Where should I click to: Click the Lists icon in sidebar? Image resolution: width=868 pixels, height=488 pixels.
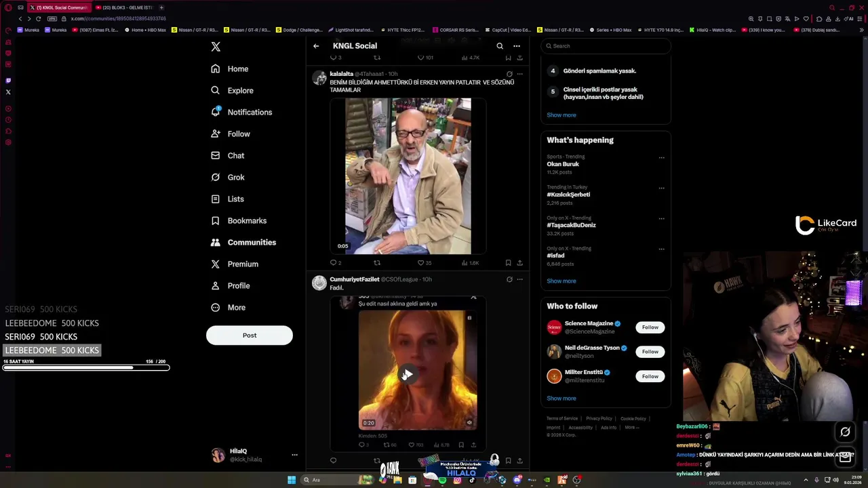click(x=216, y=199)
